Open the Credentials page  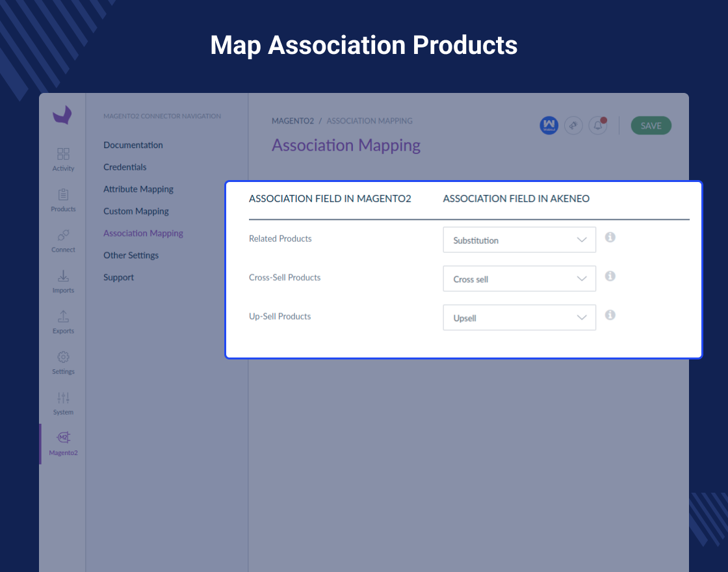[125, 167]
